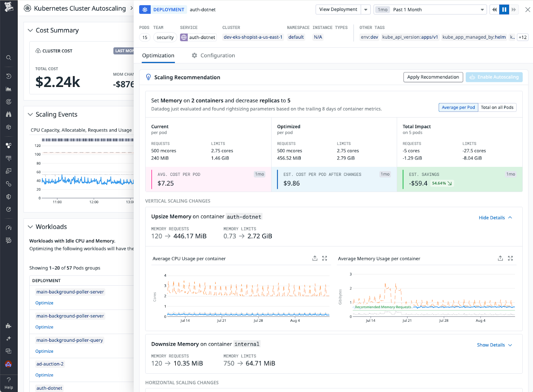Image resolution: width=533 pixels, height=392 pixels.
Task: Click the dev-eks-shopist-a-us-east-1 cluster tag
Action: 253,37
